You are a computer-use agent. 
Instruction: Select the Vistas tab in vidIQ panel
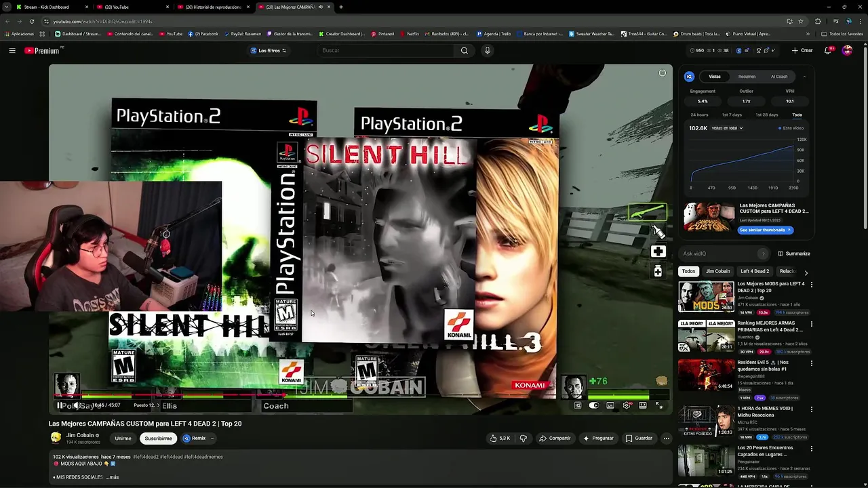click(x=715, y=77)
